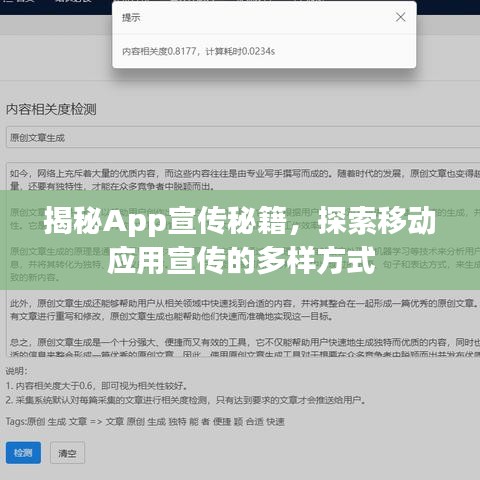Click note 2 about 采集系统默认
This screenshot has height=480, width=480.
pyautogui.click(x=186, y=400)
